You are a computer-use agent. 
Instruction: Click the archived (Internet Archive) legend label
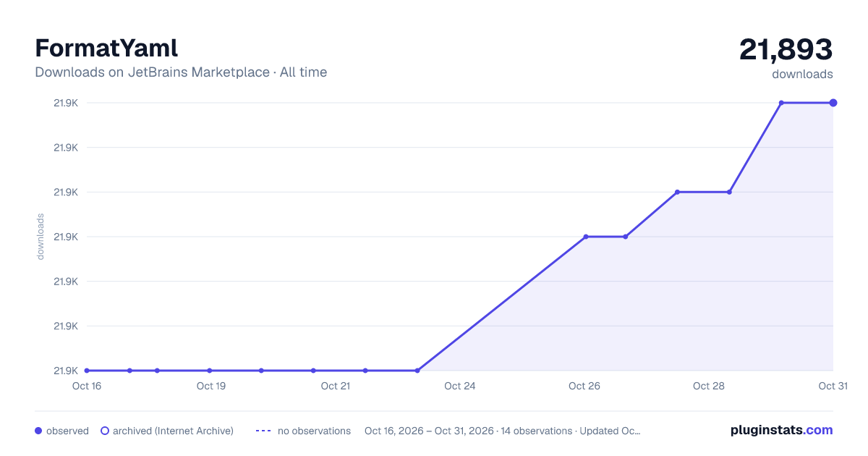[173, 431]
